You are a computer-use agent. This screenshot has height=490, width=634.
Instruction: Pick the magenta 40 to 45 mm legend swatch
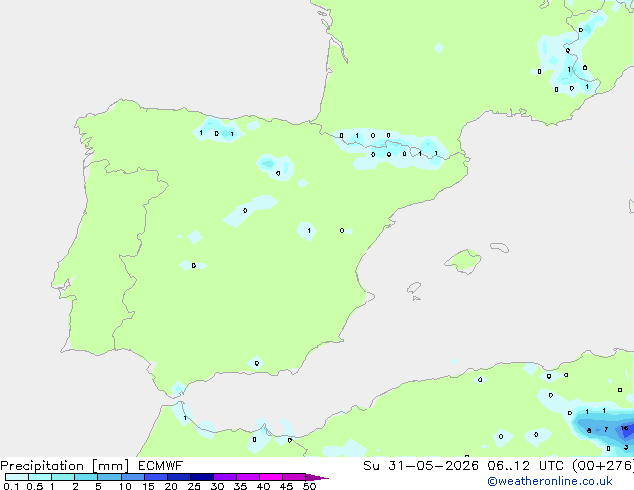[271, 477]
